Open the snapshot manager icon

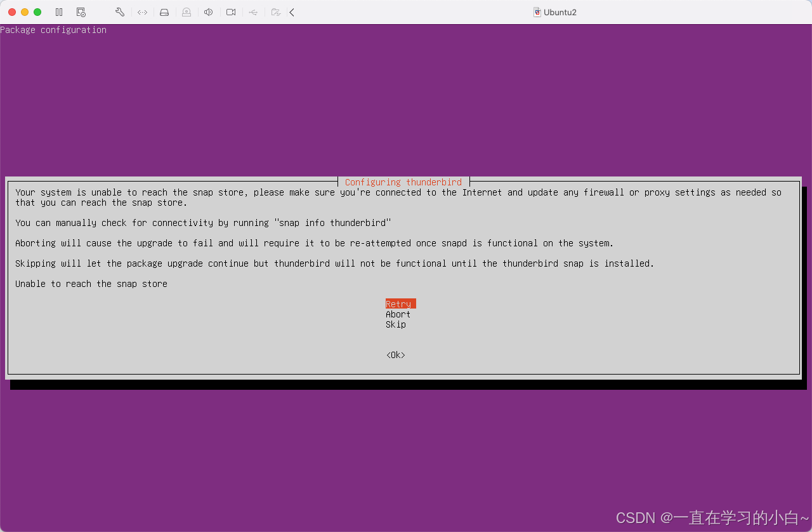tap(81, 12)
